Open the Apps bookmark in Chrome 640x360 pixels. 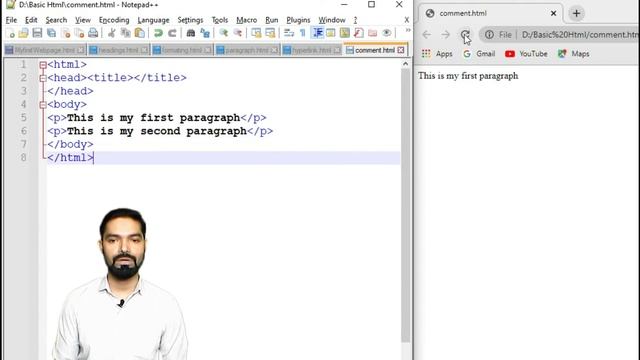click(437, 54)
